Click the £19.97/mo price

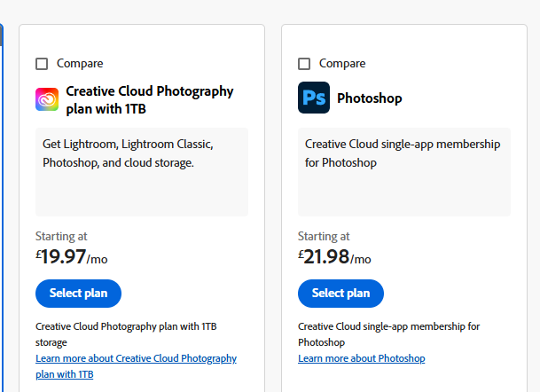click(72, 257)
